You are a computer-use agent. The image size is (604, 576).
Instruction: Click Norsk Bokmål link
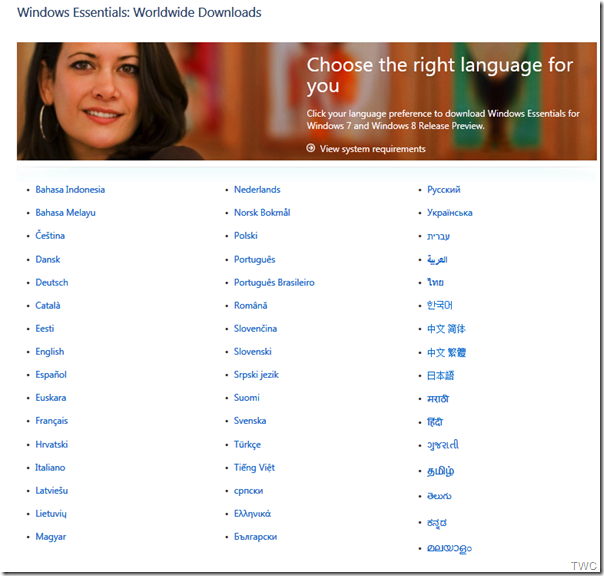tap(262, 213)
